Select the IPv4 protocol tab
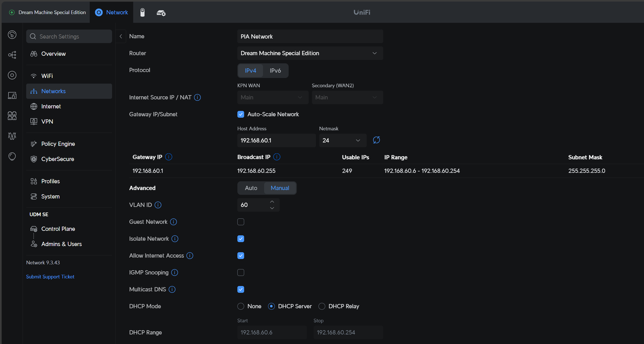Screen dimensions: 644x344 click(251, 71)
